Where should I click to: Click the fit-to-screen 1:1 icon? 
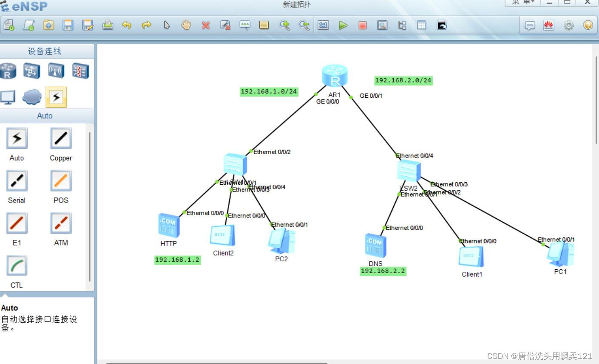(324, 25)
